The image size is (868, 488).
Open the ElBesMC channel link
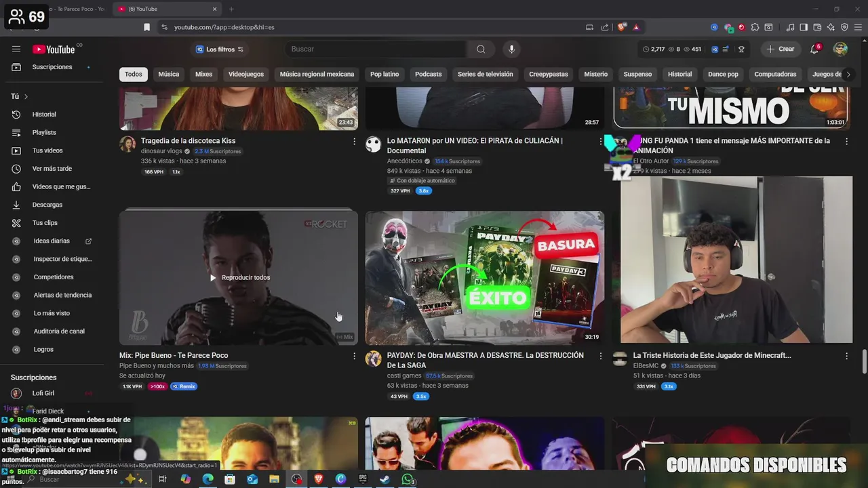point(646,366)
